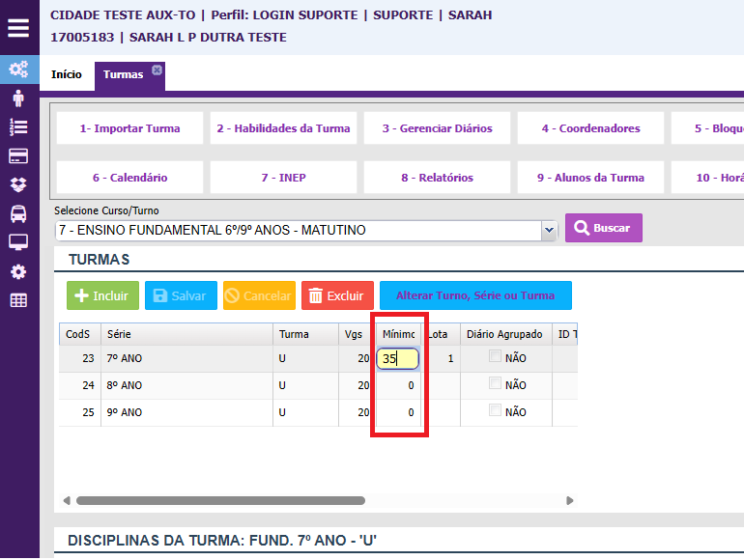Click the table grid sidebar icon
This screenshot has width=744, height=560.
point(18,300)
